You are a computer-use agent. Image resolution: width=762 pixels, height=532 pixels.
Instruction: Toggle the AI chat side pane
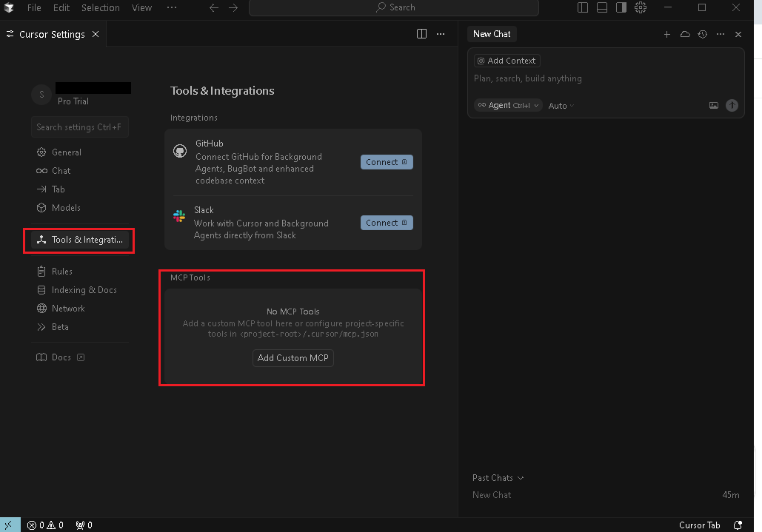click(x=621, y=7)
